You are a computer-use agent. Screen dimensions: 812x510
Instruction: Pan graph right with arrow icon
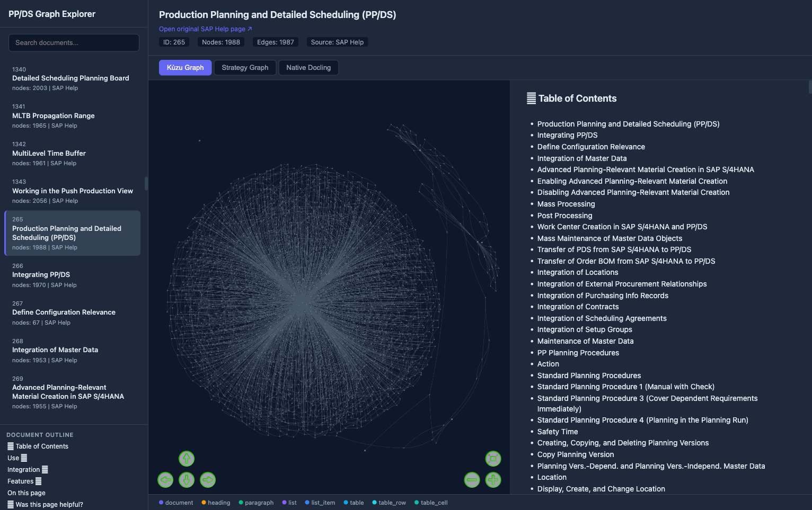[x=208, y=480]
